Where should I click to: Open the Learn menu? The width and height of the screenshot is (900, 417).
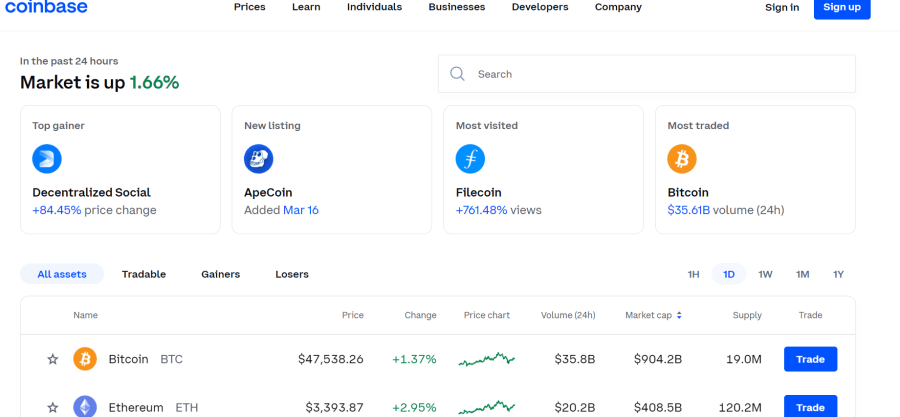point(306,7)
